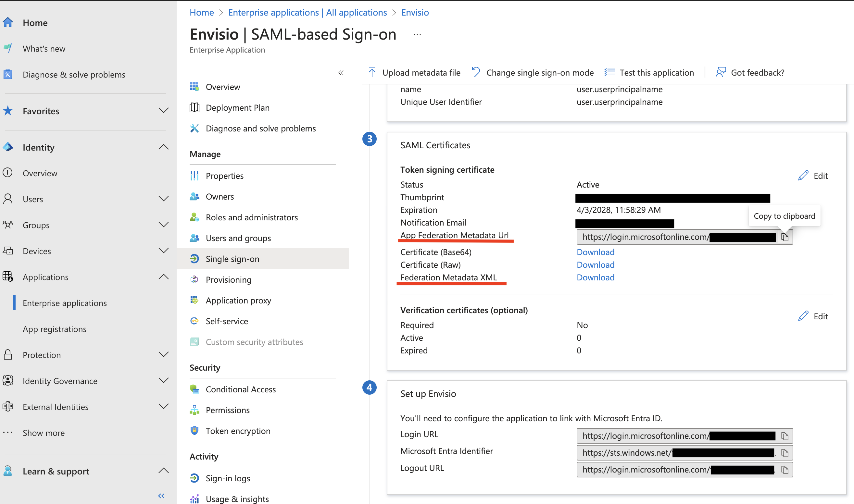Collapse the left portal sidebar
The image size is (854, 504).
[161, 496]
